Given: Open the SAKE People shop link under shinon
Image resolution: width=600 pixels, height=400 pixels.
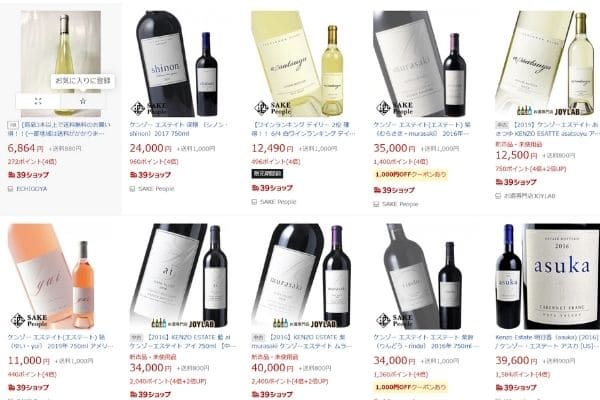Looking at the screenshot, I should 156,189.
